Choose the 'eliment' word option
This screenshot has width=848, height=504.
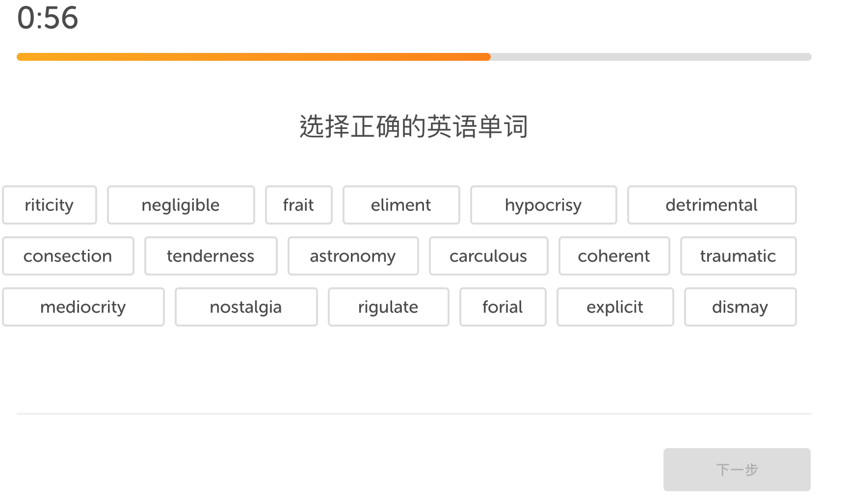(x=401, y=205)
